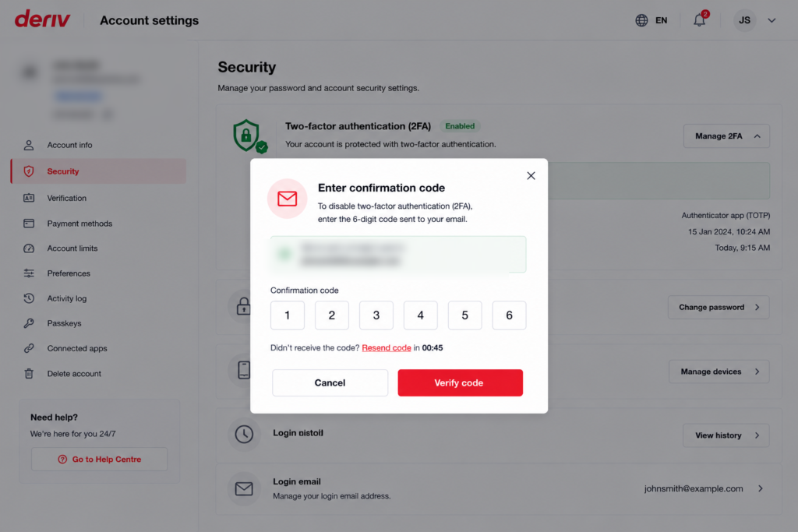Click the Passkeys key icon

coord(29,323)
